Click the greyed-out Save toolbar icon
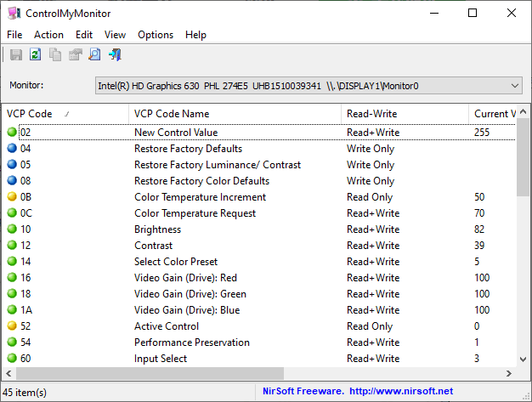This screenshot has width=532, height=402. pyautogui.click(x=16, y=55)
